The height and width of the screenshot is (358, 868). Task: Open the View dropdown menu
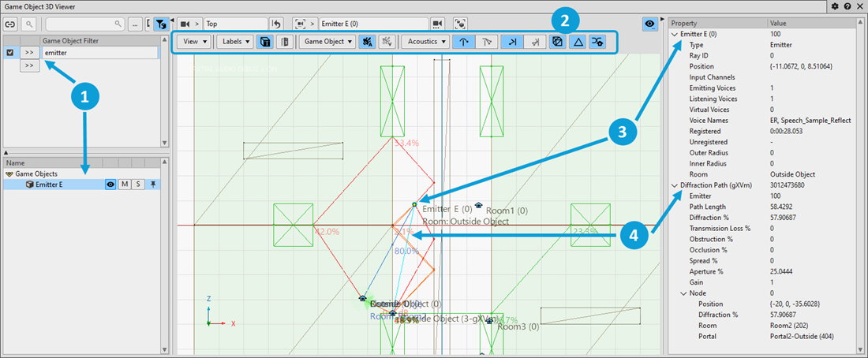point(193,41)
